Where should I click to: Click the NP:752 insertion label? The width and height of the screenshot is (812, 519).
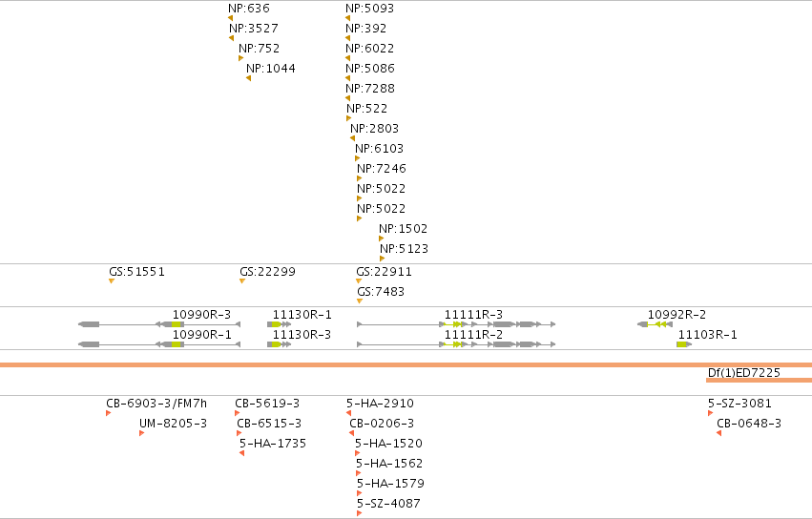click(259, 49)
